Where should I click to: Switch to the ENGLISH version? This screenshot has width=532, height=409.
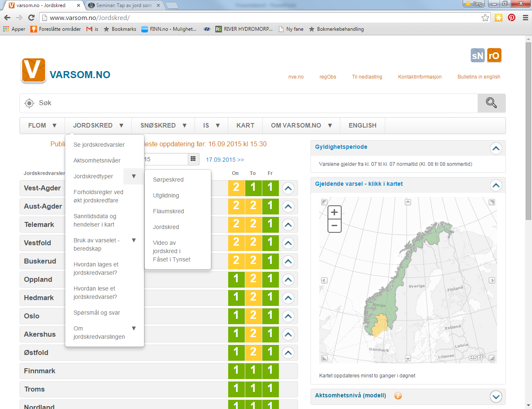[x=362, y=125]
